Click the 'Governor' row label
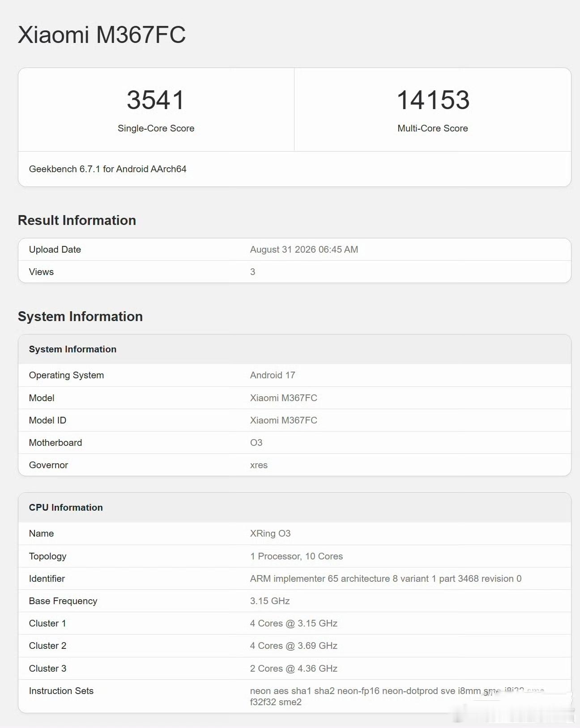Screen dimensions: 580x728 (48, 465)
